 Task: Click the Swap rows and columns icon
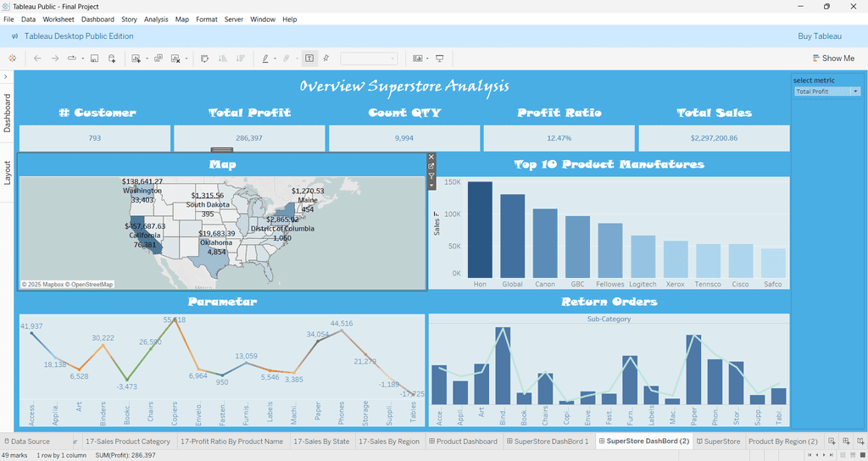pyautogui.click(x=205, y=58)
